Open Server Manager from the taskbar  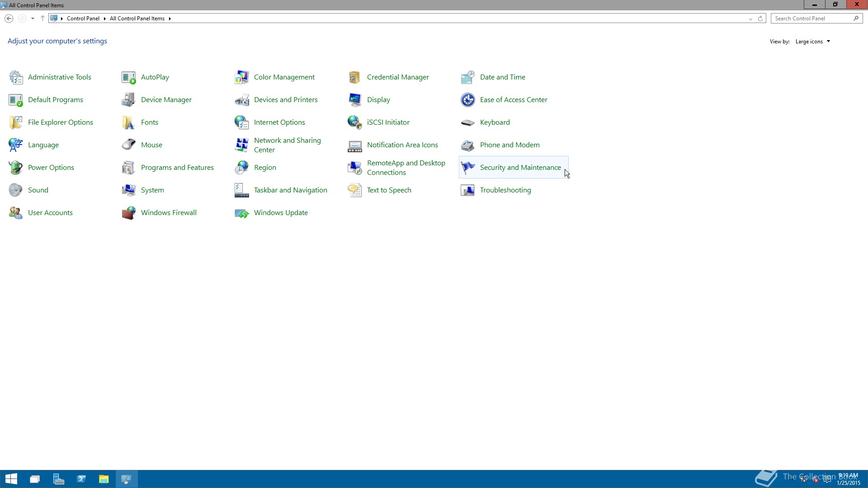pos(58,479)
